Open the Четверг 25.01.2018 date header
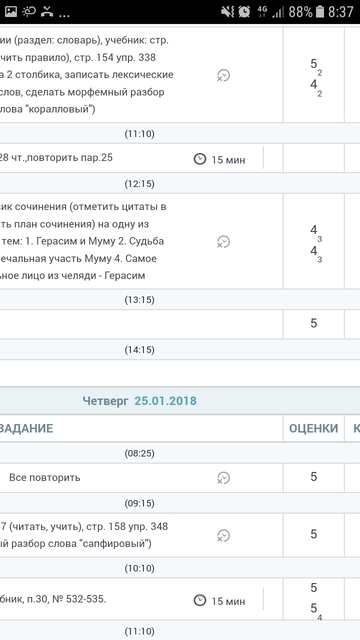 pyautogui.click(x=140, y=401)
